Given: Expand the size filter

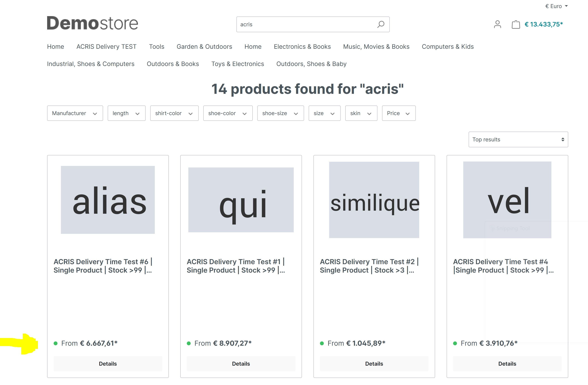Looking at the screenshot, I should click(324, 113).
